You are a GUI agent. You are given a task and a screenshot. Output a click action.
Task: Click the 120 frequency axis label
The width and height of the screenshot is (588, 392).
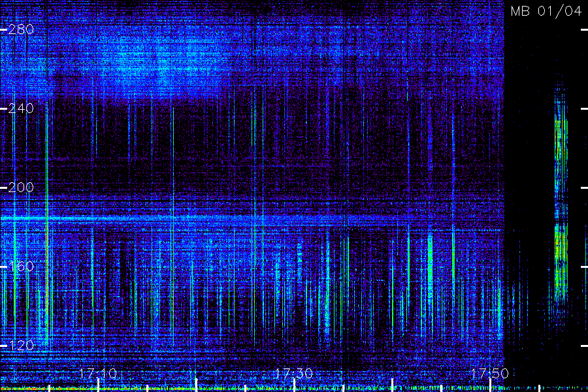(x=21, y=346)
